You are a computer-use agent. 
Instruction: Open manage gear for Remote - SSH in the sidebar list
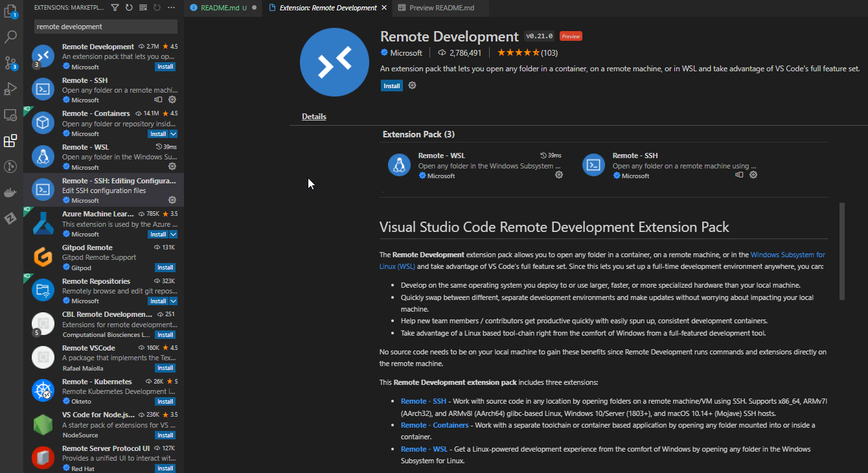pyautogui.click(x=172, y=100)
